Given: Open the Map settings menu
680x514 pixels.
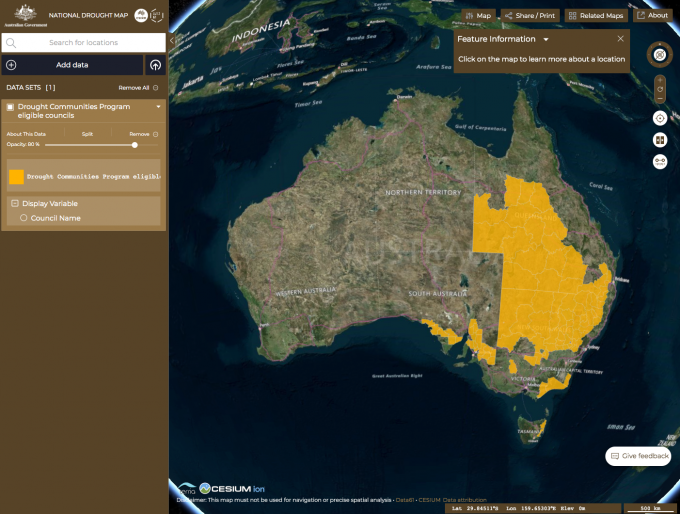Looking at the screenshot, I should click(478, 16).
